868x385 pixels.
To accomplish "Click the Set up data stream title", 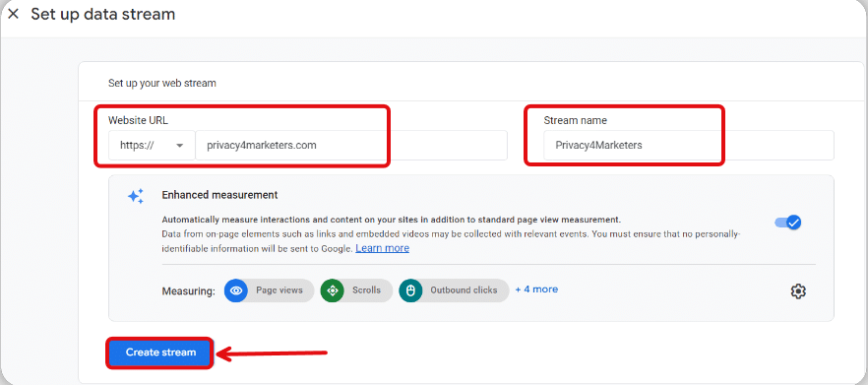I will pyautogui.click(x=103, y=14).
